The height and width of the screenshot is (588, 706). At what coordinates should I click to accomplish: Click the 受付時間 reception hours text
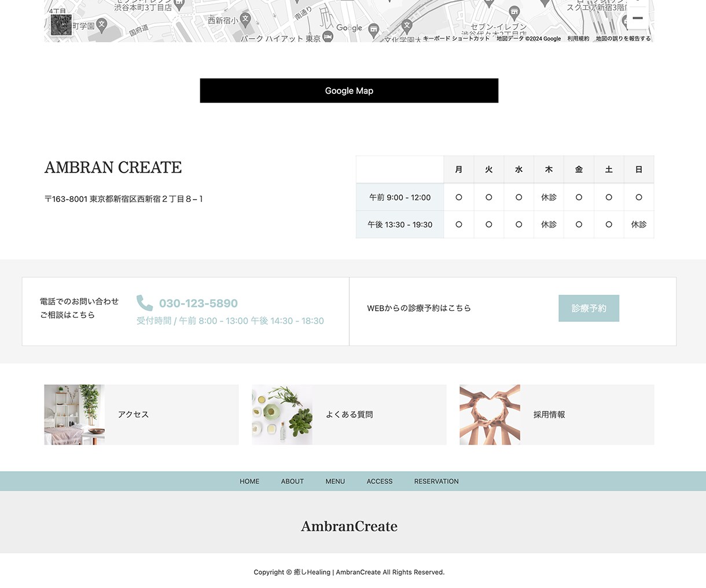coord(230,321)
